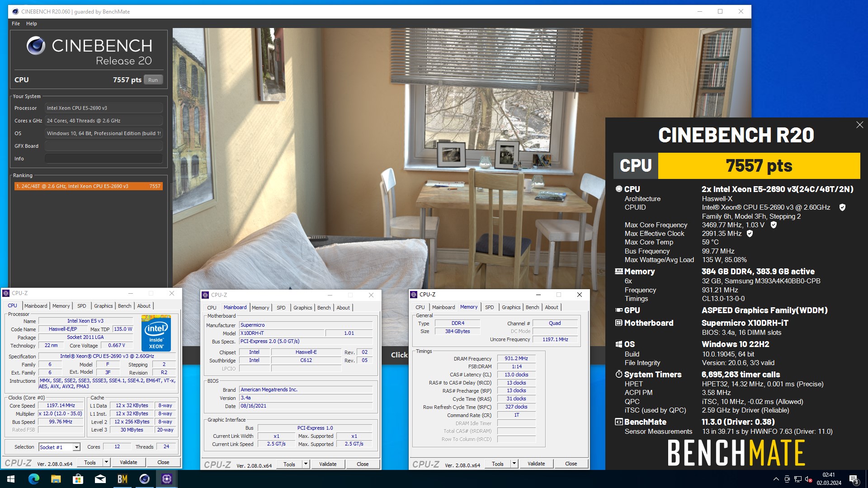Expand Tools dropdown arrow in right CPU-Z

click(x=514, y=464)
